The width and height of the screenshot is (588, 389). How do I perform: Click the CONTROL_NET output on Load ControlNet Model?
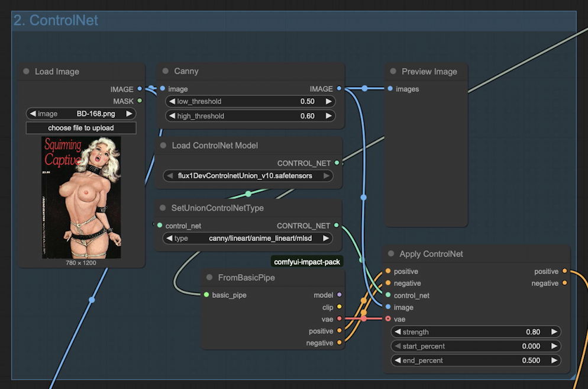pos(337,163)
